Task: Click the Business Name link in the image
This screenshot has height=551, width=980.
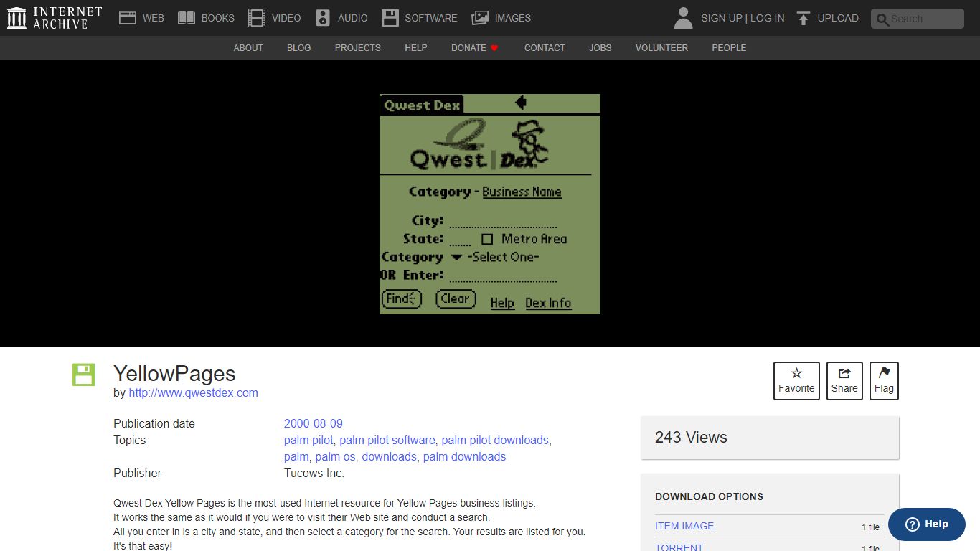Action: click(522, 192)
